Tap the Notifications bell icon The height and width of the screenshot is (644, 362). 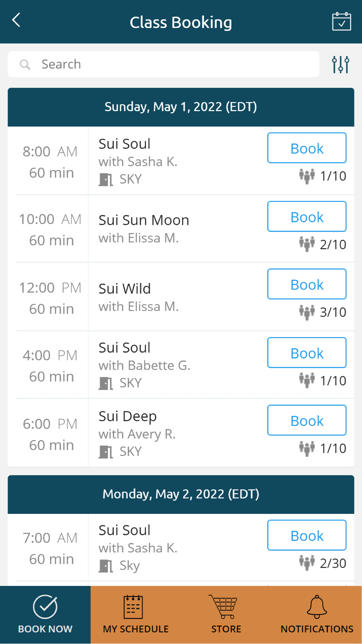click(317, 606)
